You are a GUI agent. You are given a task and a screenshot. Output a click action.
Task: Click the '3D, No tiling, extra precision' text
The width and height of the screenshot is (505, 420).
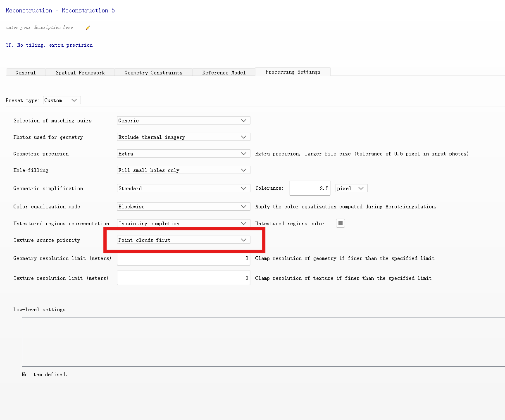[49, 45]
